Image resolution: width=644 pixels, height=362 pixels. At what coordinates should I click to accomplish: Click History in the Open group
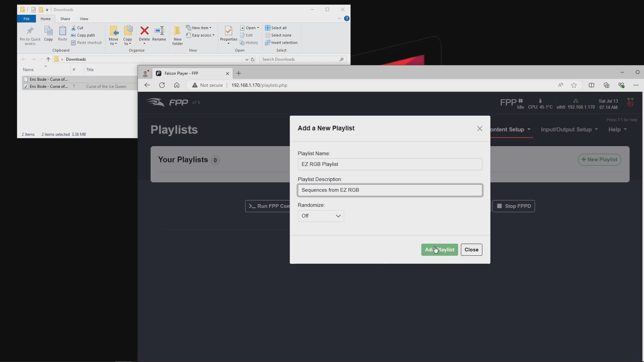tap(249, 43)
